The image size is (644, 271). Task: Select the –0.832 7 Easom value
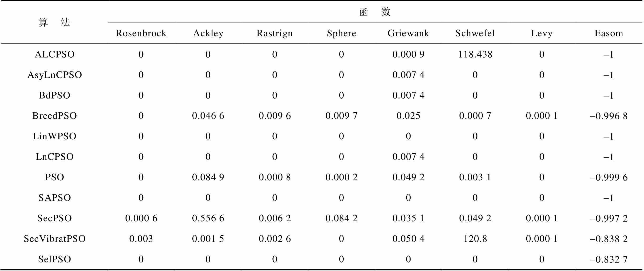click(608, 259)
